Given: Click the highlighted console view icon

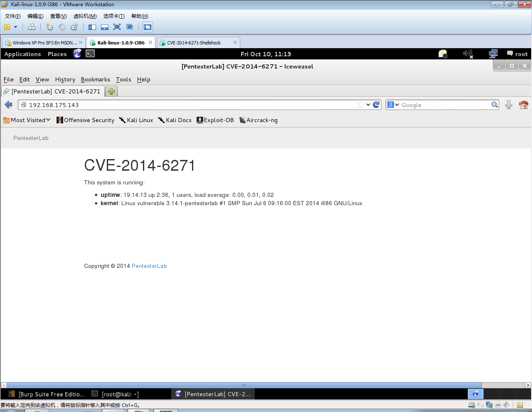Looking at the screenshot, I should pyautogui.click(x=148, y=27).
